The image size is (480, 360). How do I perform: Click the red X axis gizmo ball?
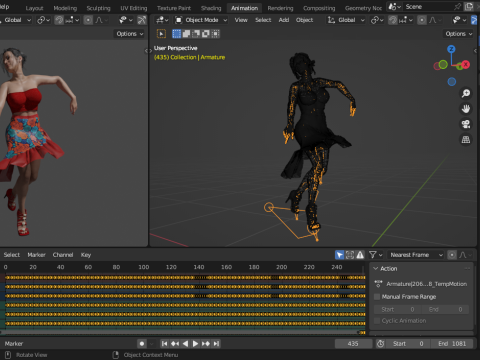(465, 65)
